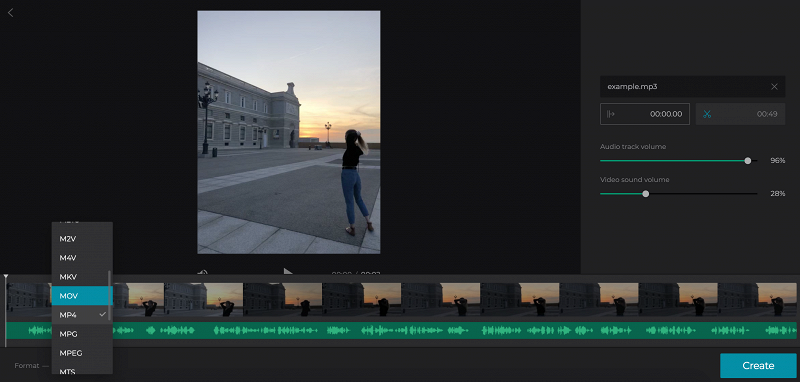
Task: Pick MPG from the format dropdown
Action: point(82,334)
